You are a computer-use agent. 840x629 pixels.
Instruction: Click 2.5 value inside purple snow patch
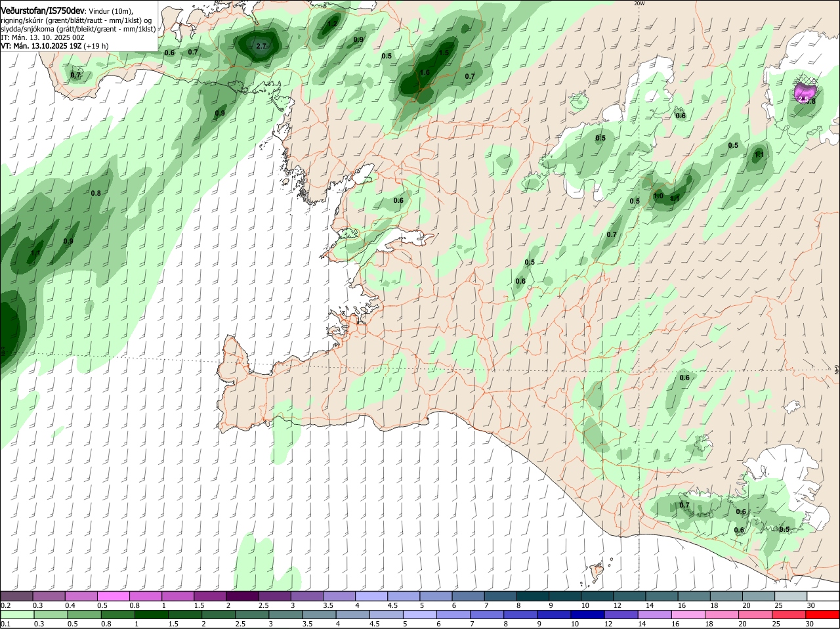click(x=803, y=98)
